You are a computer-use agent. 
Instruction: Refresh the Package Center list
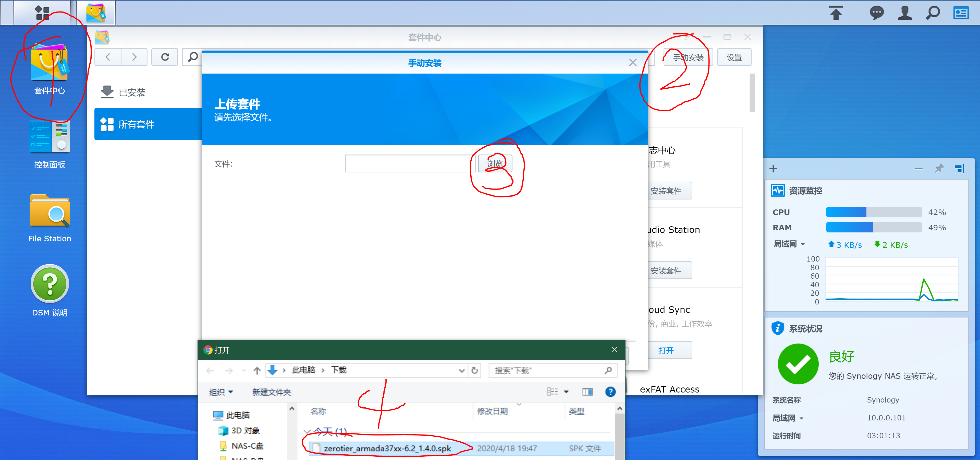[165, 57]
